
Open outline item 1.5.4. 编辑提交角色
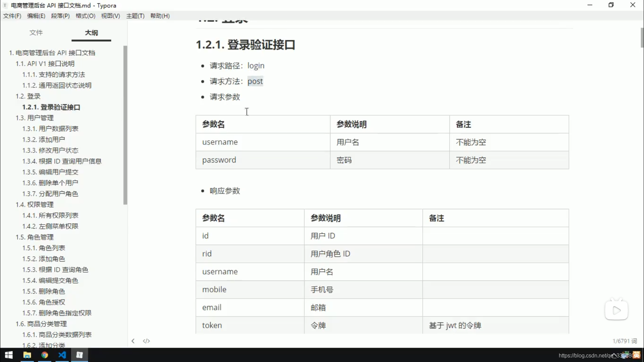50,281
